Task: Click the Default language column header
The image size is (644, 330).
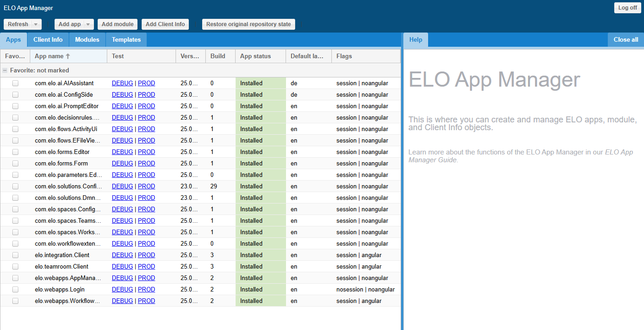Action: pos(308,56)
